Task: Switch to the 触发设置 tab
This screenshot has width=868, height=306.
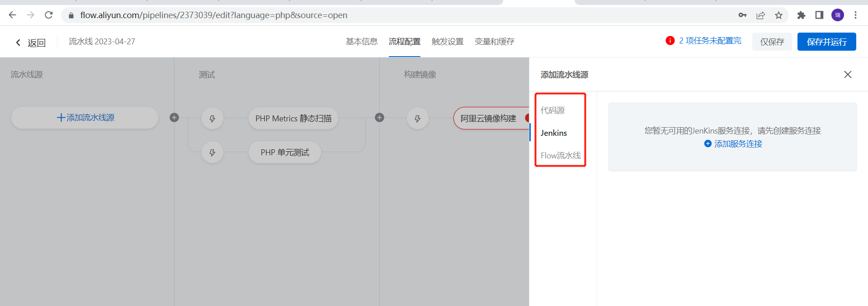Action: [448, 42]
